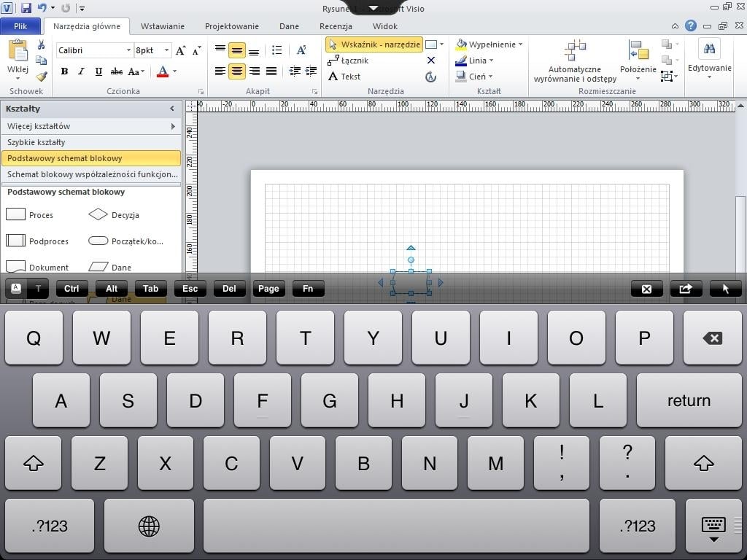Screen dimensions: 747x560
Task: Select the Format Painter brush icon
Action: pos(42,76)
